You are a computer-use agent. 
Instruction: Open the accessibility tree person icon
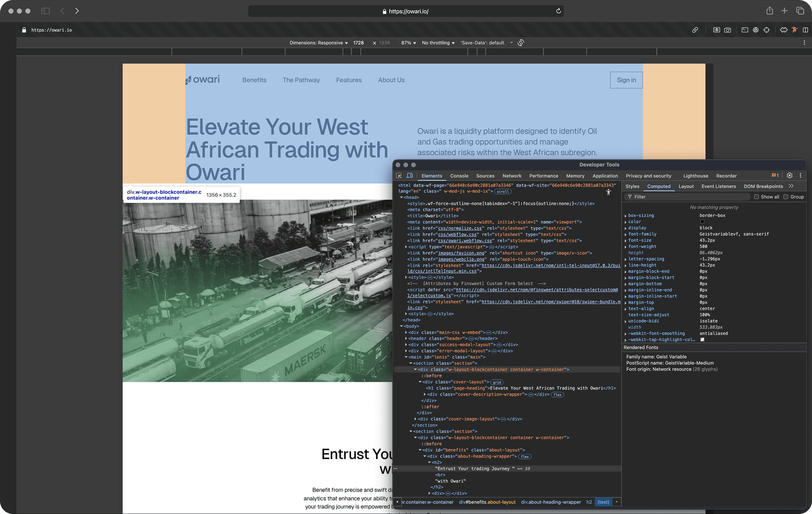609,192
